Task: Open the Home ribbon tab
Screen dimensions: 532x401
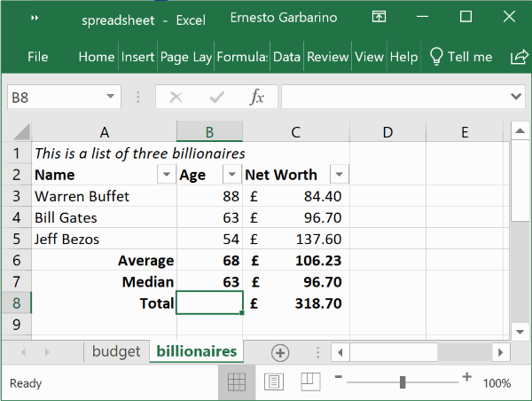Action: pos(97,57)
